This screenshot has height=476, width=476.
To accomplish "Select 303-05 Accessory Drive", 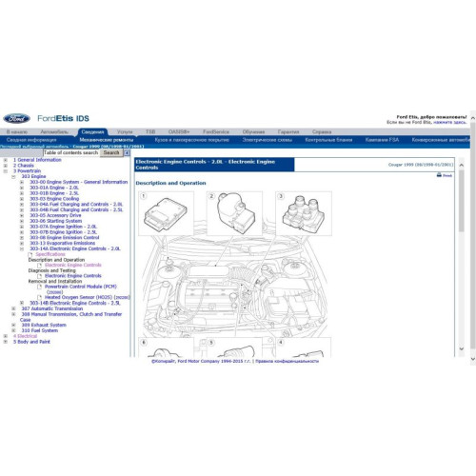I will [x=55, y=215].
